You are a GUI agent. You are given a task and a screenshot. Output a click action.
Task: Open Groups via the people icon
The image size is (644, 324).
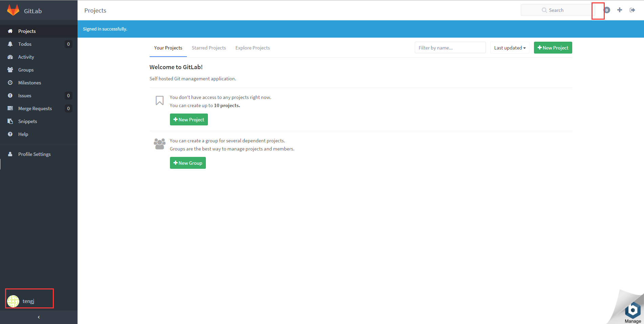coord(10,70)
